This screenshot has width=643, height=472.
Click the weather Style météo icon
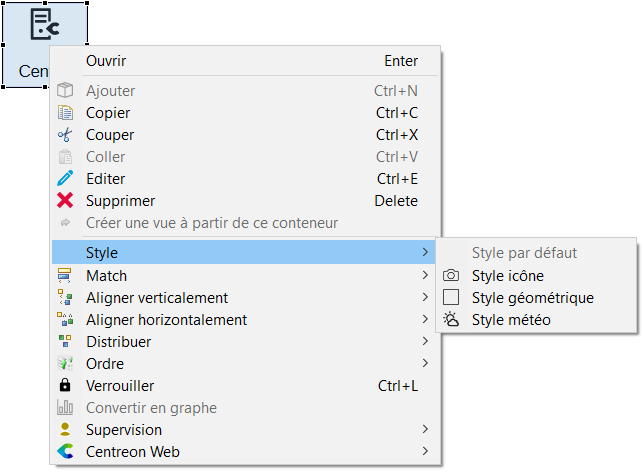pos(451,320)
